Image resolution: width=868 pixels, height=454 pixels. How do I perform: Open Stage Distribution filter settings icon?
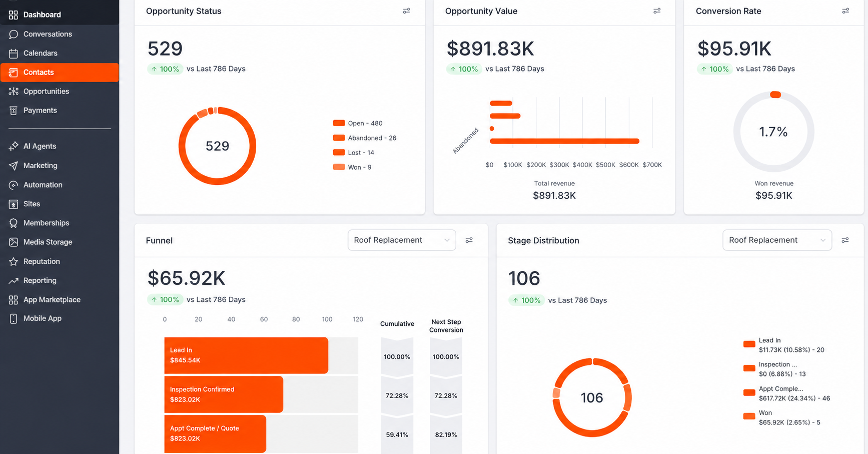(845, 240)
